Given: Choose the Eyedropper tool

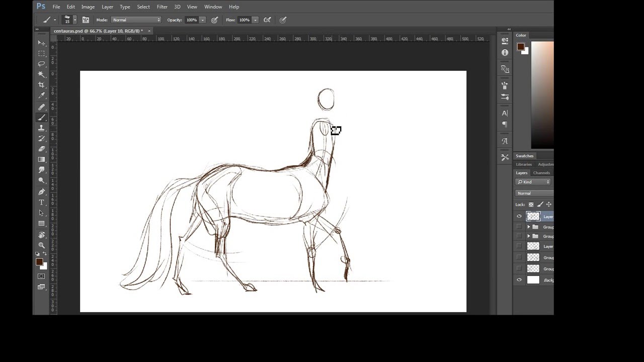Looking at the screenshot, I should point(41,96).
